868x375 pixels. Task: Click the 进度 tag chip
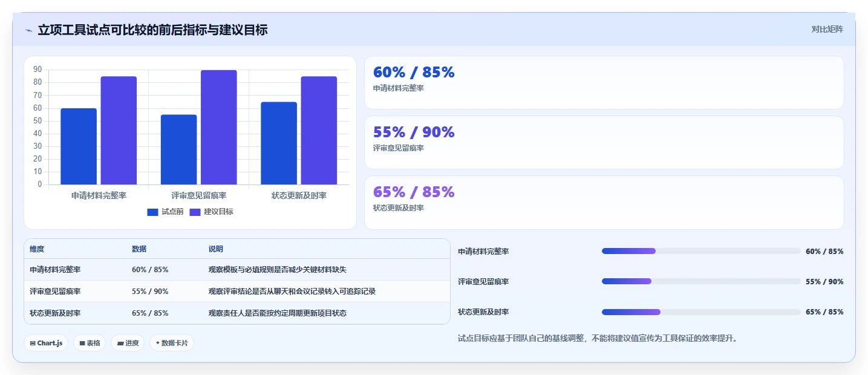coord(128,343)
